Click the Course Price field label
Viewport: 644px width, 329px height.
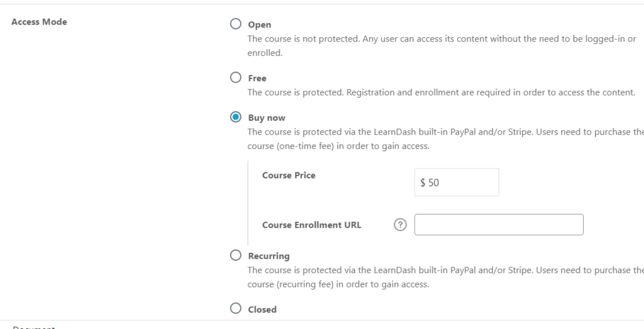tap(289, 176)
